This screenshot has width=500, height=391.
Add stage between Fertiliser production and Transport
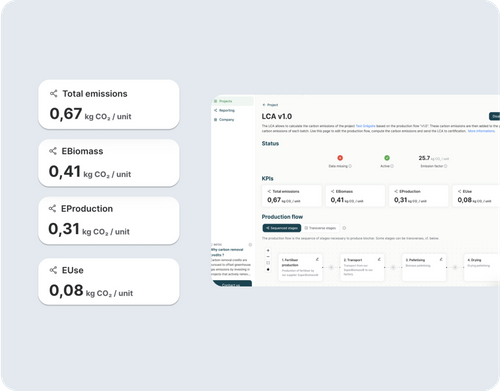point(331,267)
